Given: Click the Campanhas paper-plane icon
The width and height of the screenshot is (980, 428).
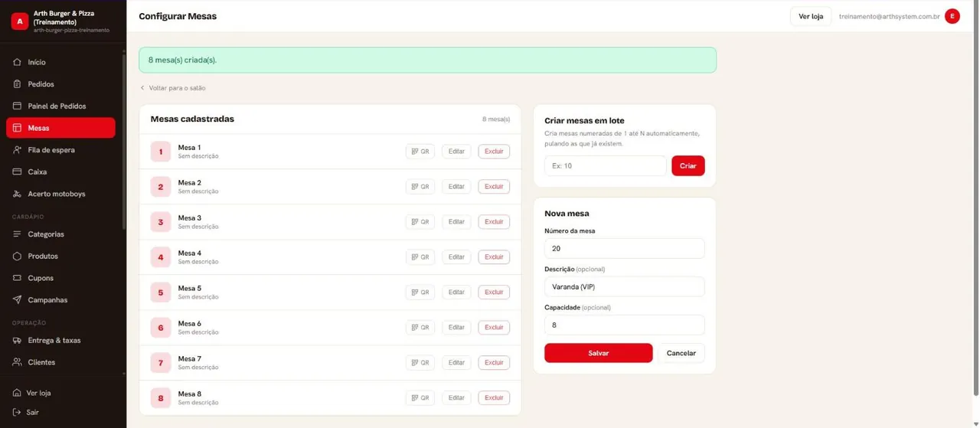Looking at the screenshot, I should (x=17, y=300).
